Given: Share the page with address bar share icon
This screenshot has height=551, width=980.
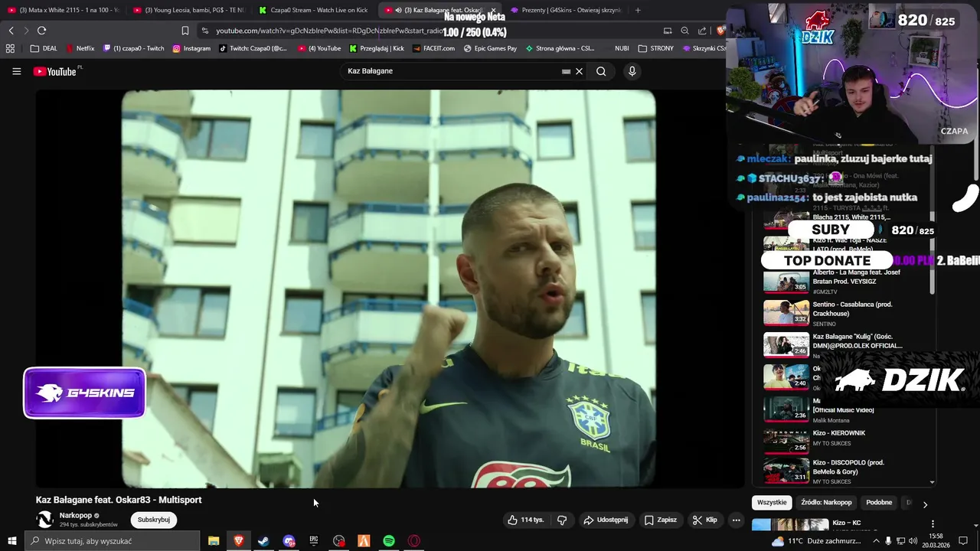Looking at the screenshot, I should [x=702, y=31].
